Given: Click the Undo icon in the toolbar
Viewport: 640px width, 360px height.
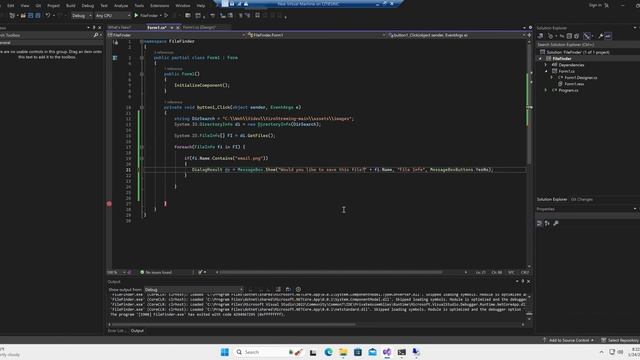Looking at the screenshot, I should coord(48,16).
